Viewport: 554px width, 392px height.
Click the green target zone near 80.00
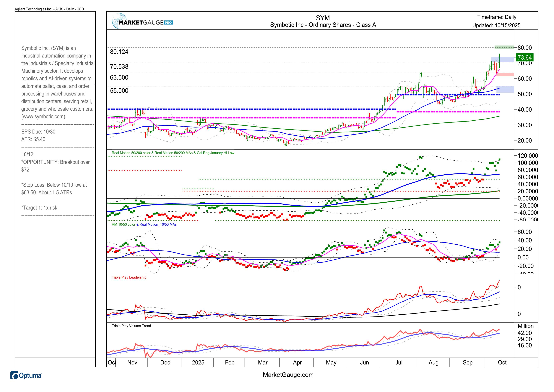coord(504,47)
